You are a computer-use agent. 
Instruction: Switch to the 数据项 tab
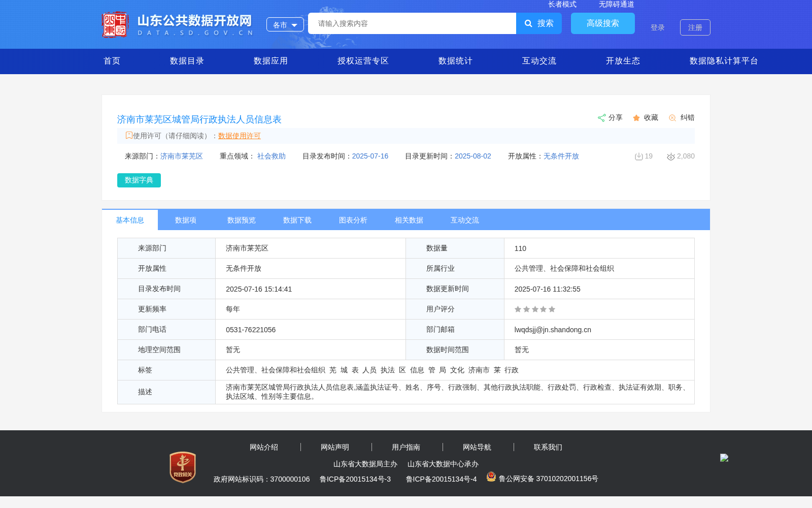(x=186, y=220)
